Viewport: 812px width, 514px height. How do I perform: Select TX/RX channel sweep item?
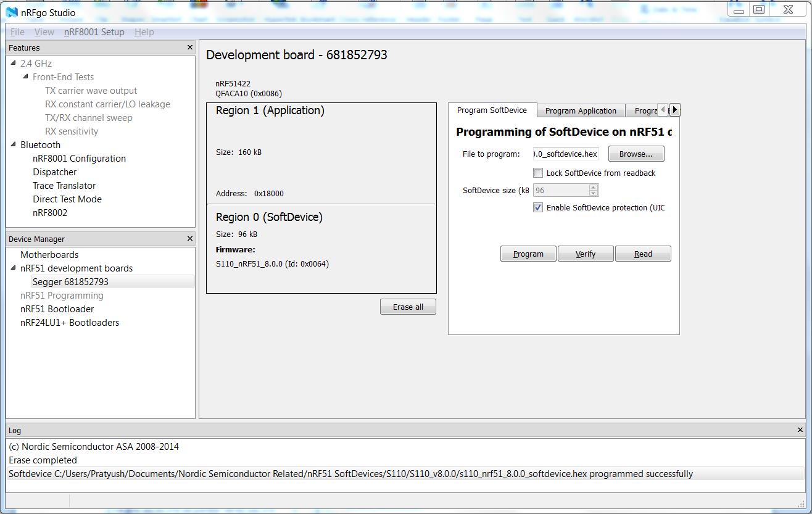click(x=88, y=117)
